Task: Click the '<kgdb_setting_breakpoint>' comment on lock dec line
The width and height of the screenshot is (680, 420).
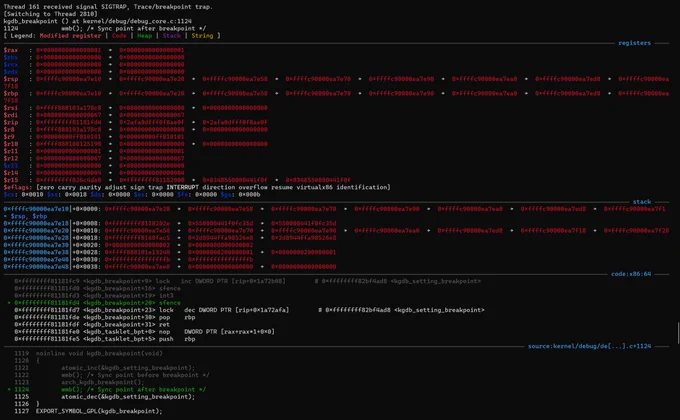Action: 439,310
